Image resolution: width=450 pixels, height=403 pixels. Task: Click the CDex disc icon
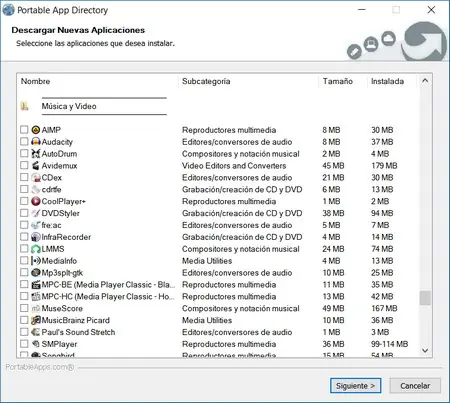[36, 177]
